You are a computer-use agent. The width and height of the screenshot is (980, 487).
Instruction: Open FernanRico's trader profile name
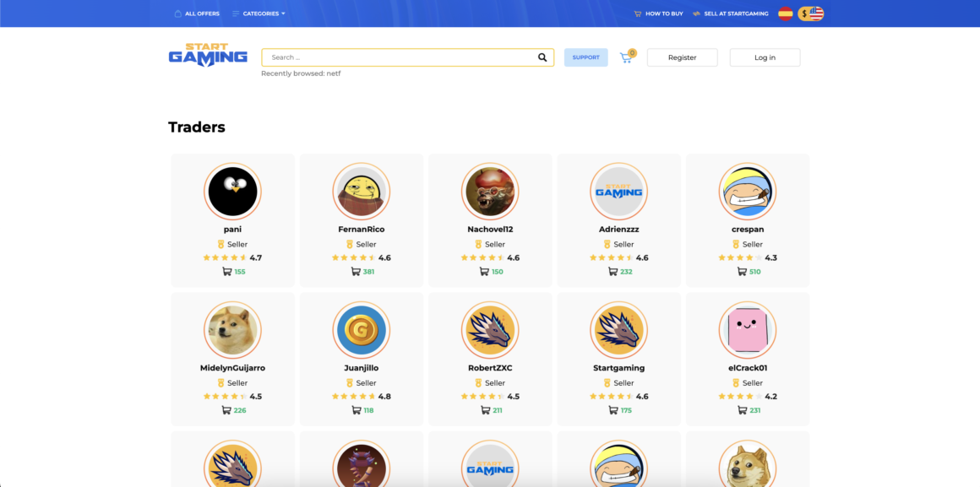tap(361, 230)
